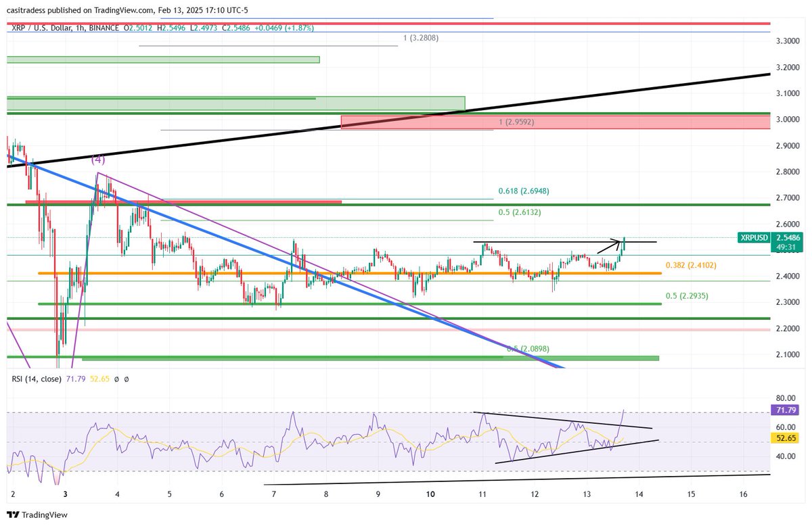Click 3.0000 on the price axis

coord(786,120)
